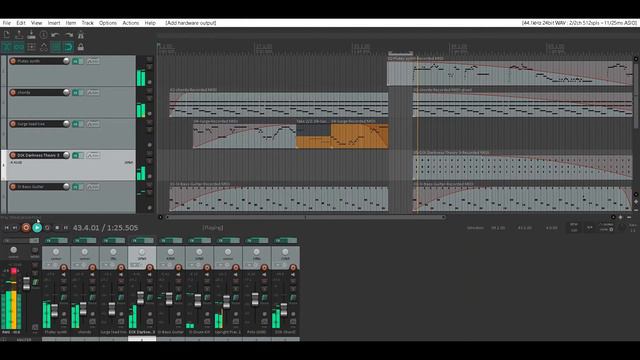640x360 pixels.
Task: Click the Plates synth mixer pan knob
Action: tap(56, 252)
